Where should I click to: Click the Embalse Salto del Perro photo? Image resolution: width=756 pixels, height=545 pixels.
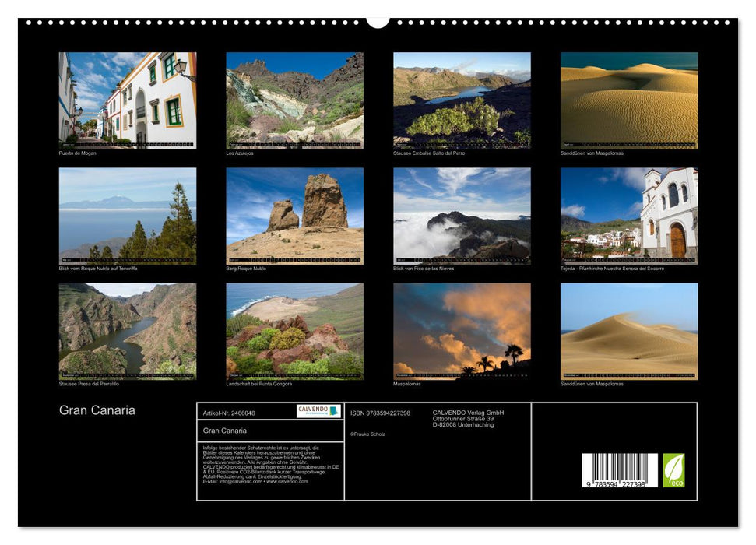pyautogui.click(x=462, y=100)
